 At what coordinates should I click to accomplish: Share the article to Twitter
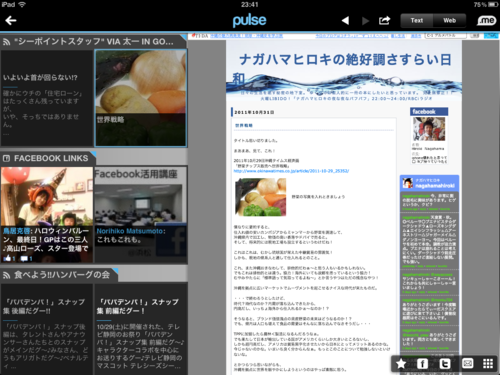pos(445,364)
